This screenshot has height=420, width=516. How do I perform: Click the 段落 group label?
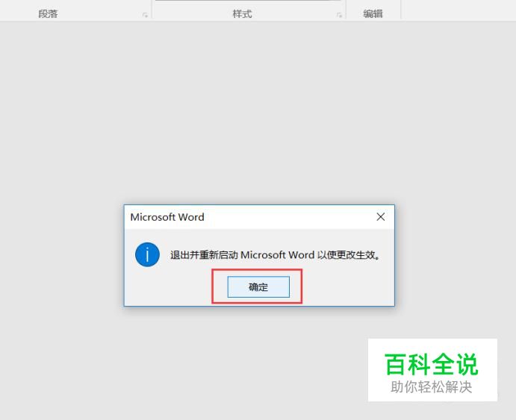tap(48, 14)
